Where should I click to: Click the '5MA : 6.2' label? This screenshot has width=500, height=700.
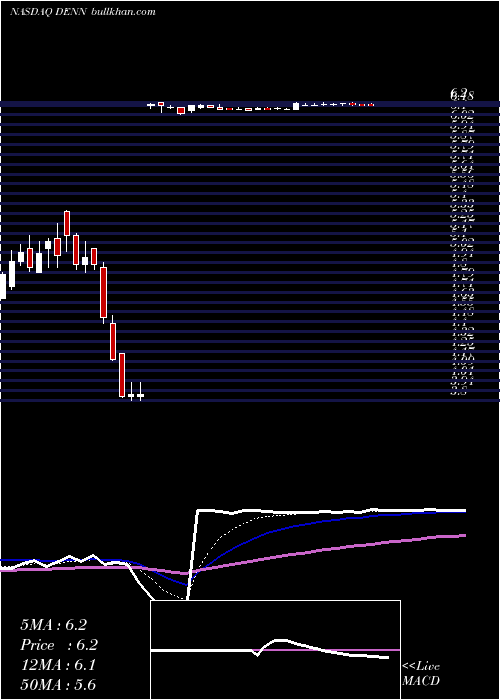pos(53,625)
